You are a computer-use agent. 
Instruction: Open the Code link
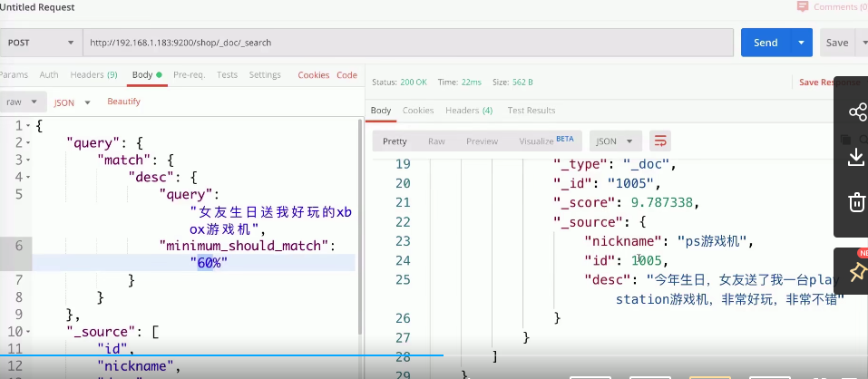click(347, 74)
